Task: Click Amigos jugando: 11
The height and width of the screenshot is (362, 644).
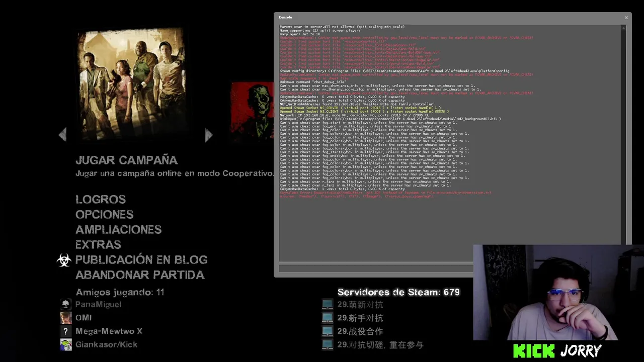Action: (120, 292)
